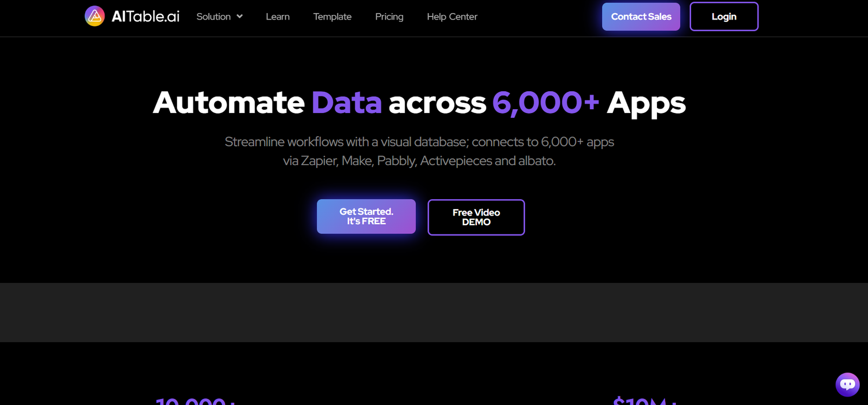868x405 pixels.
Task: Click the word Apps in headline
Action: pyautogui.click(x=646, y=103)
